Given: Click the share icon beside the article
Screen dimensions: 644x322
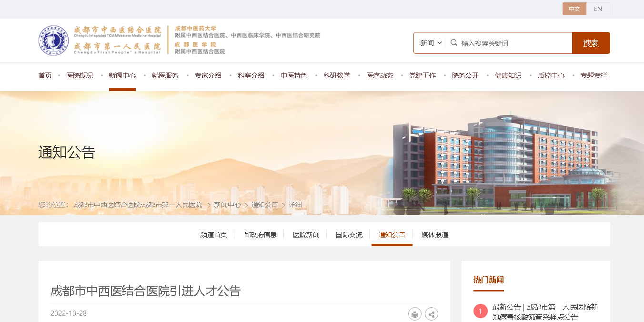Looking at the screenshot, I should [x=432, y=314].
